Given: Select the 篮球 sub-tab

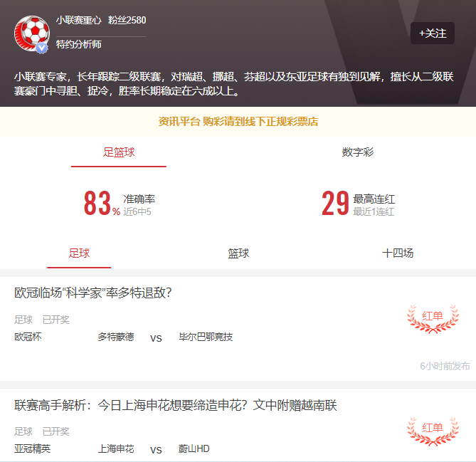Looking at the screenshot, I should coord(238,253).
